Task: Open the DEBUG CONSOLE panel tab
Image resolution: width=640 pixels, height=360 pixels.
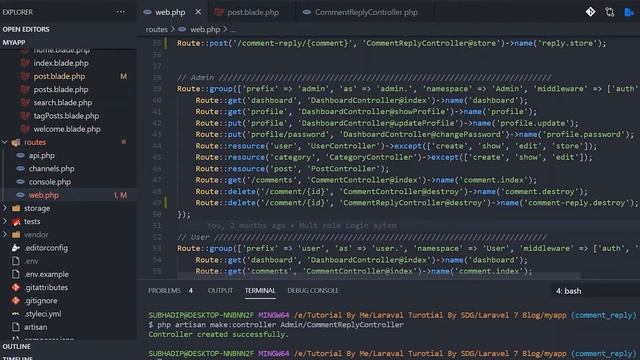Action: (313, 291)
